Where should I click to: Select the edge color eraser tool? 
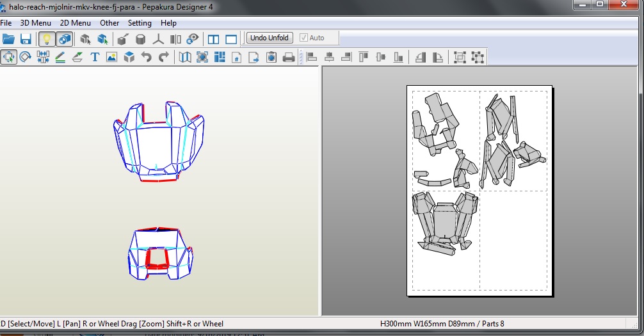tap(77, 57)
